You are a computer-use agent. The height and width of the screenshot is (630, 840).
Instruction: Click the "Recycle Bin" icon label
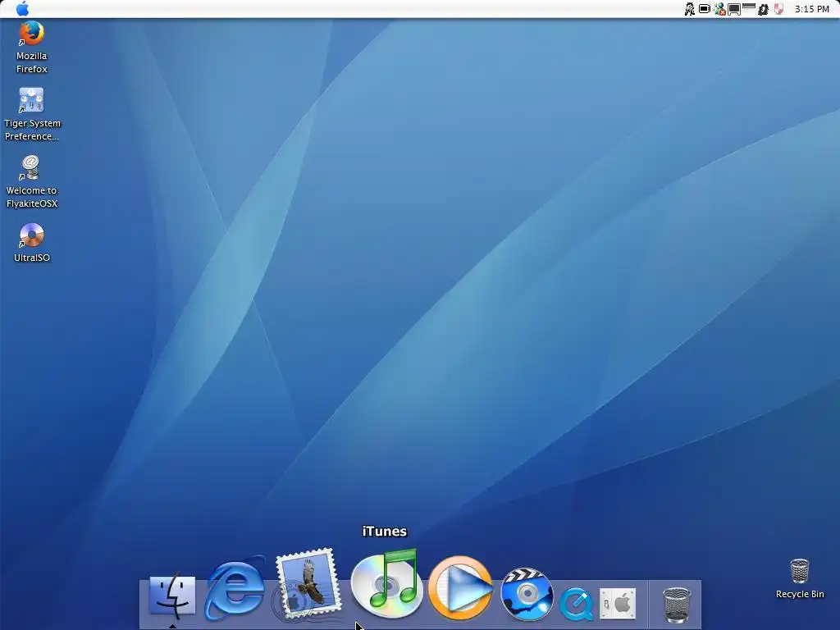coord(800,594)
